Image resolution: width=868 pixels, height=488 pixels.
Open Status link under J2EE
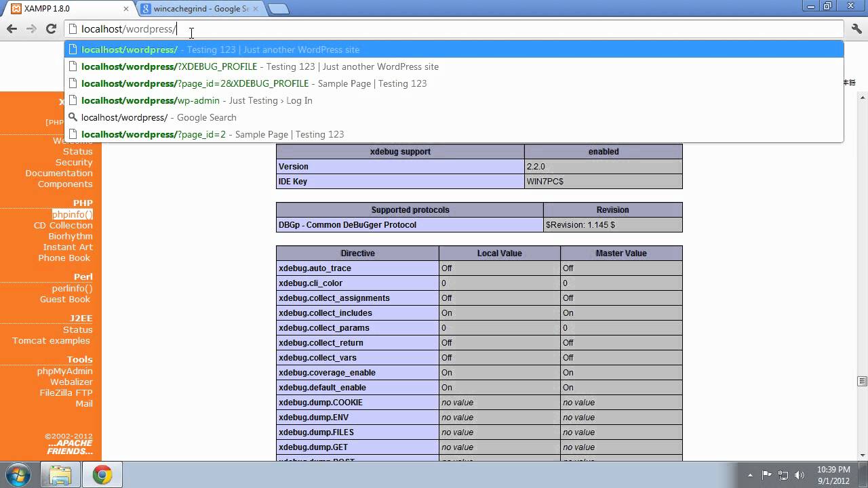pos(77,330)
